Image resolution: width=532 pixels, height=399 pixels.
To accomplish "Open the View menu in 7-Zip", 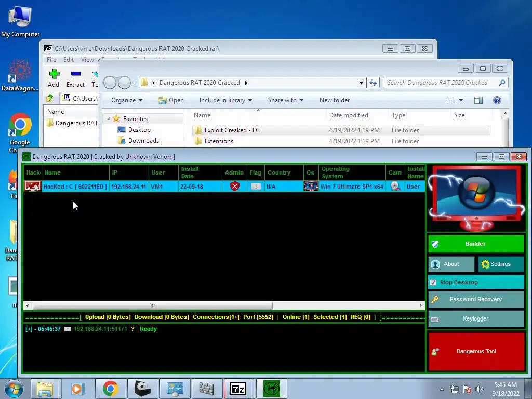I will click(87, 60).
